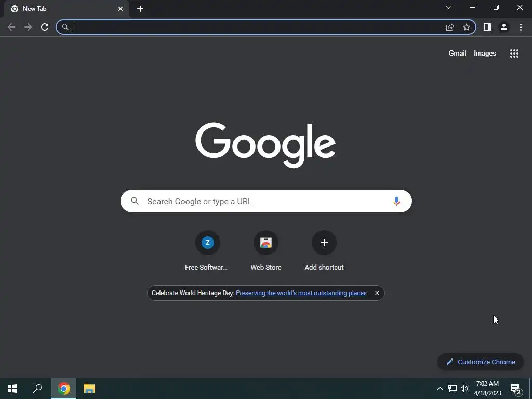
Task: Reload the page with the refresh icon
Action: pyautogui.click(x=45, y=27)
